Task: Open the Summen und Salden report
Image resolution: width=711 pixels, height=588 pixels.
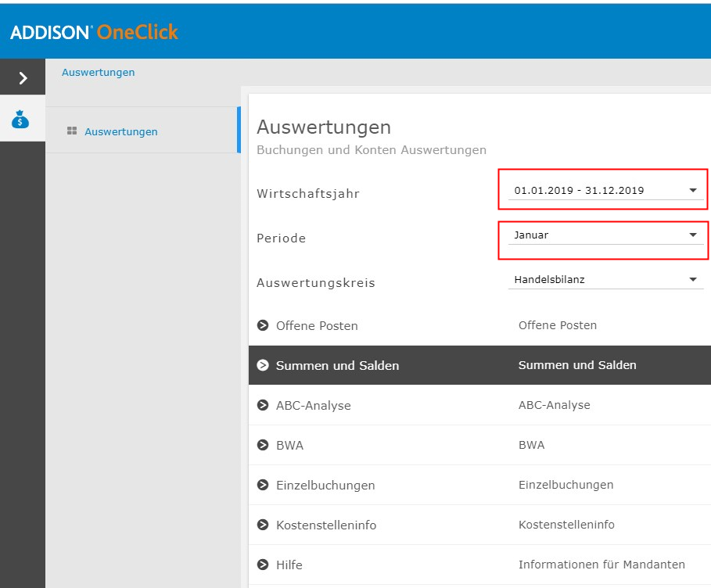Action: [337, 366]
